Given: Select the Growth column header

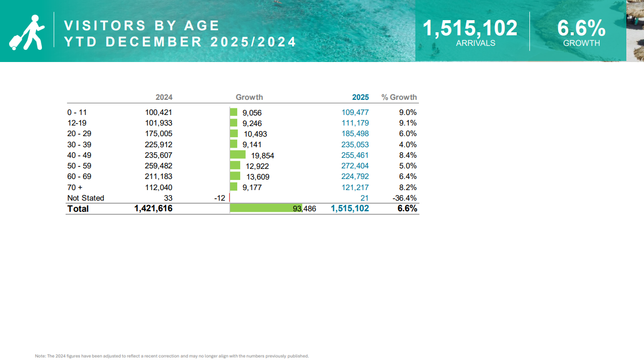Looking at the screenshot, I should (249, 97).
